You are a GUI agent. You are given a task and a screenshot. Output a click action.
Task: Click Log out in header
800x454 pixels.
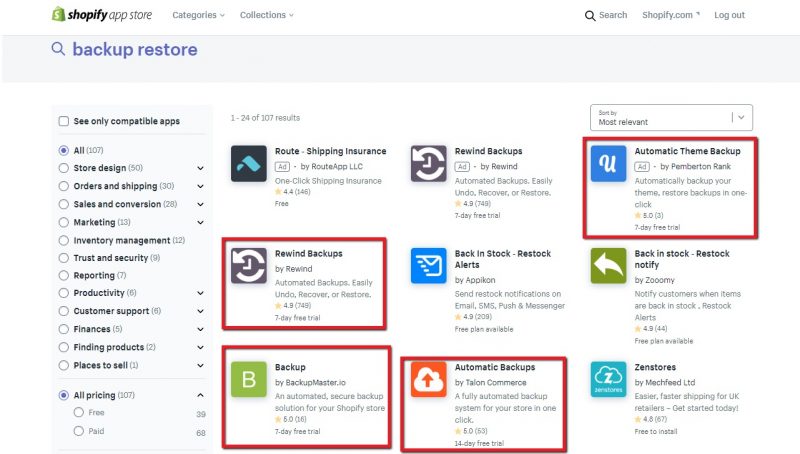729,15
